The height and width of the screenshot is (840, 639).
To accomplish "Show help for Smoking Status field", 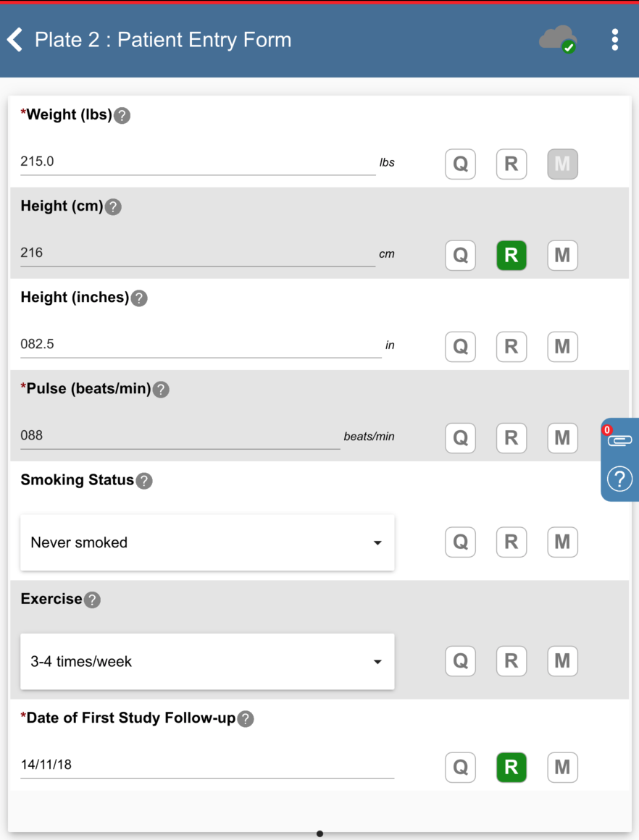I will pos(144,481).
